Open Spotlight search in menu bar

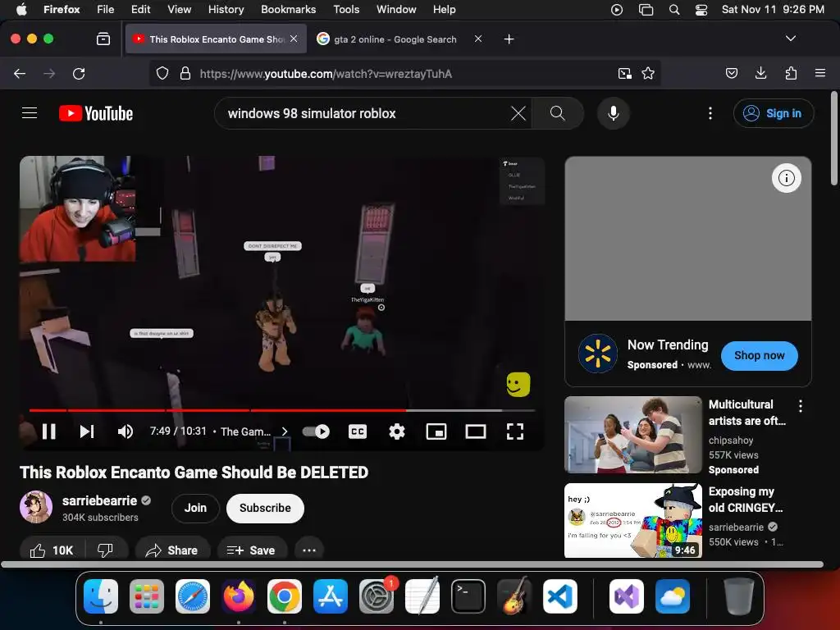pyautogui.click(x=674, y=10)
